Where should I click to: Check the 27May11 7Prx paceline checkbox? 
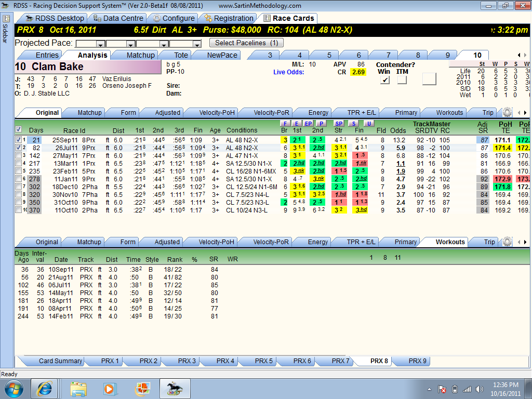click(x=19, y=155)
